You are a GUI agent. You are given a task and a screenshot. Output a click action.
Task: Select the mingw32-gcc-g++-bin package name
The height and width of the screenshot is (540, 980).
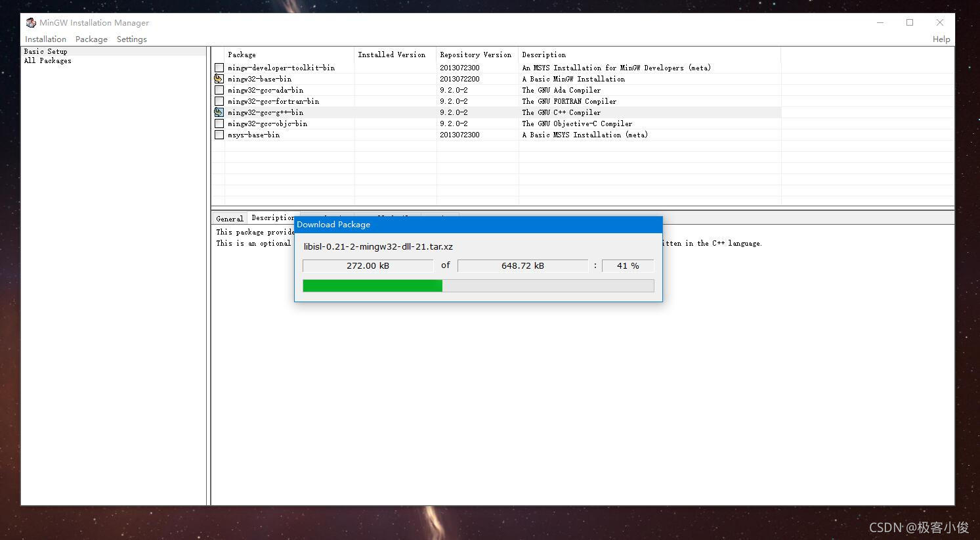point(265,112)
